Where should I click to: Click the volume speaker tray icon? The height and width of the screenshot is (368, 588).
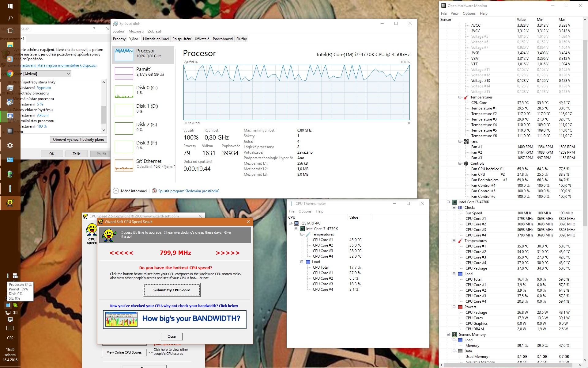(x=15, y=312)
